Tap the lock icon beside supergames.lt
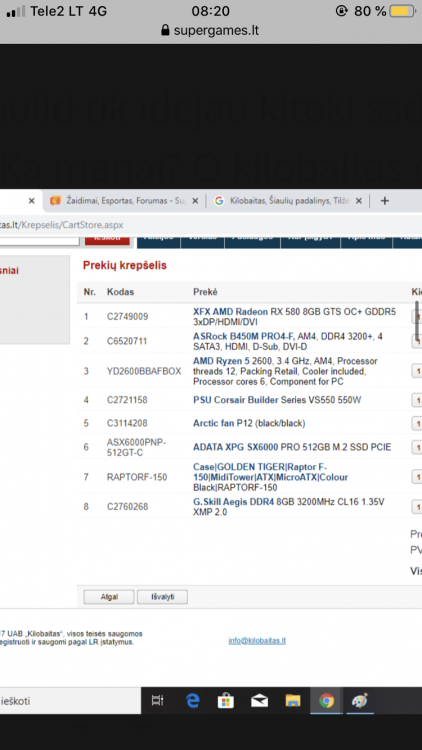422x750 pixels. (165, 31)
